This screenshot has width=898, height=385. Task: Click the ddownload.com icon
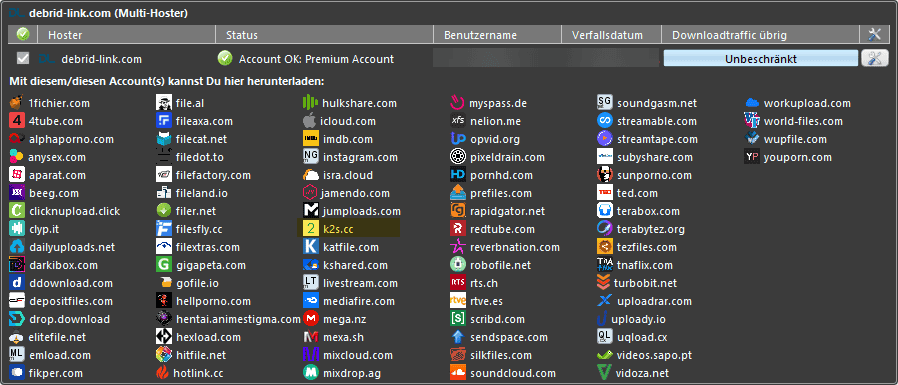[x=17, y=283]
